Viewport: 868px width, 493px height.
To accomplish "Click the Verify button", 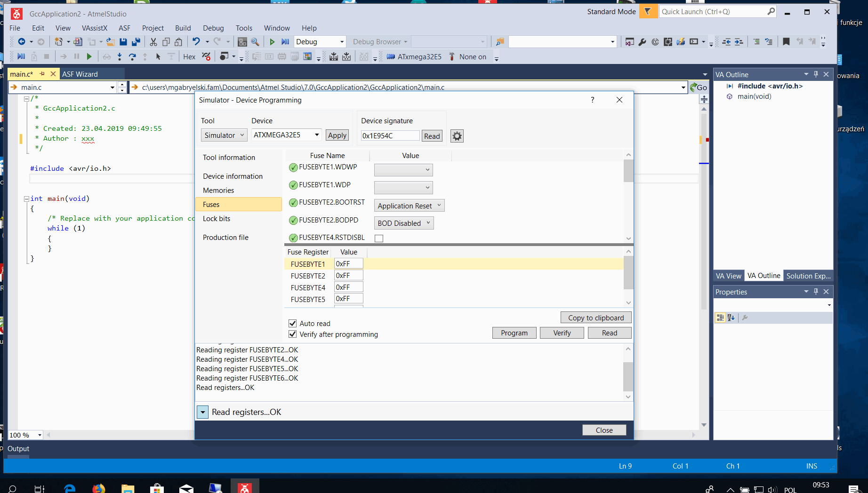I will point(562,333).
